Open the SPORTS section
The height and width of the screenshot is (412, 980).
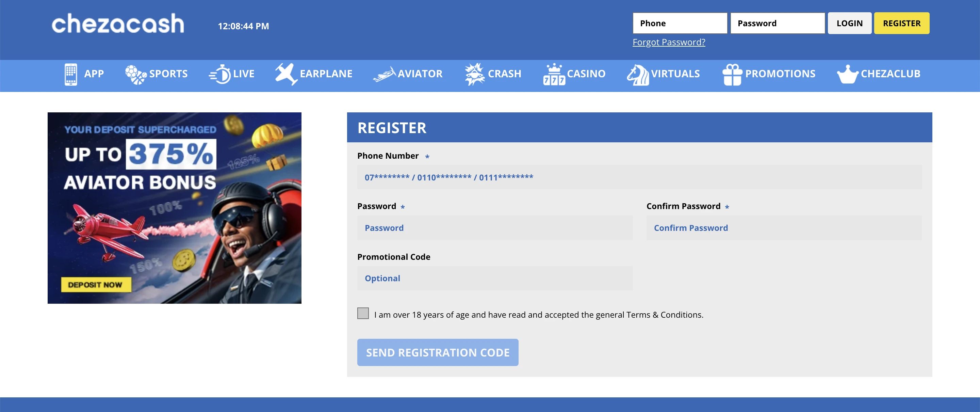pyautogui.click(x=168, y=74)
